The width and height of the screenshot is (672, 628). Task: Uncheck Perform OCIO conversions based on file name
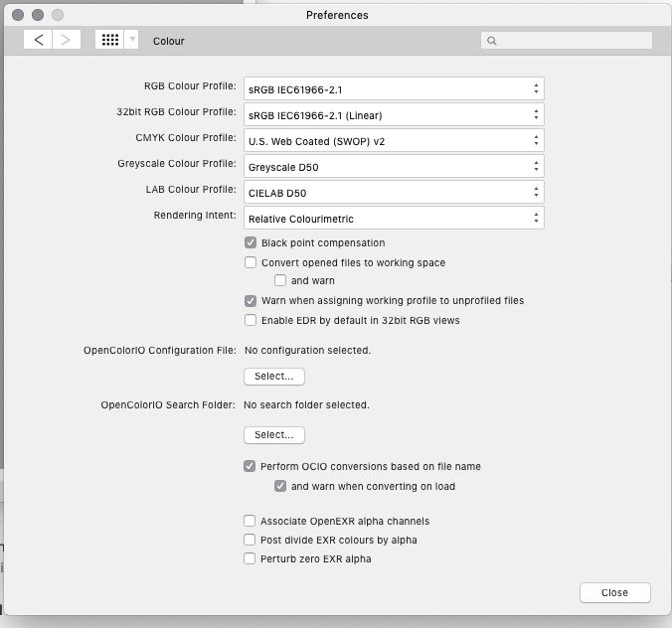click(250, 466)
